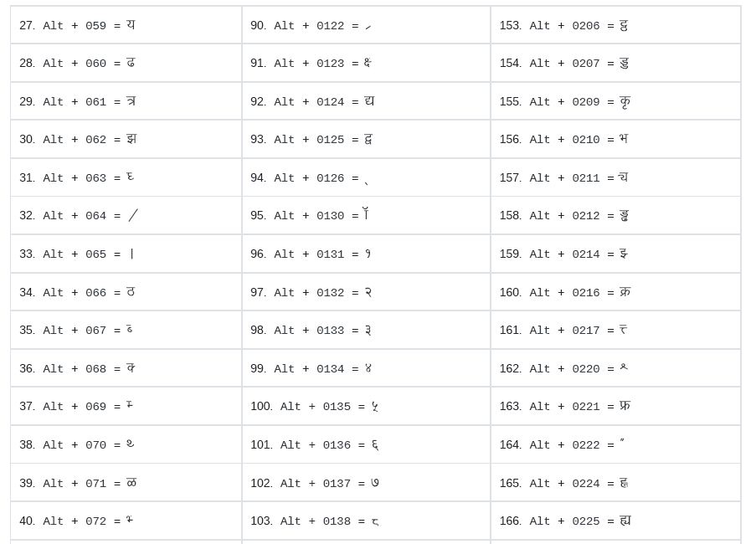Click the Alt + 0132 numeral entry
Image resolution: width=756 pixels, height=544 pixels.
tap(366, 292)
